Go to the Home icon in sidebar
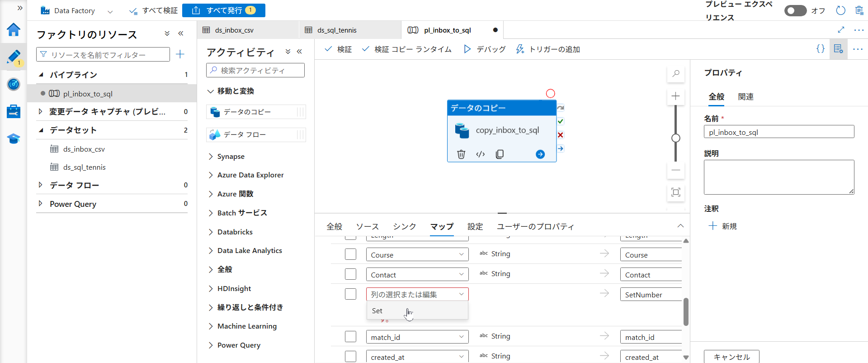Image resolution: width=868 pixels, height=363 pixels. point(14,30)
